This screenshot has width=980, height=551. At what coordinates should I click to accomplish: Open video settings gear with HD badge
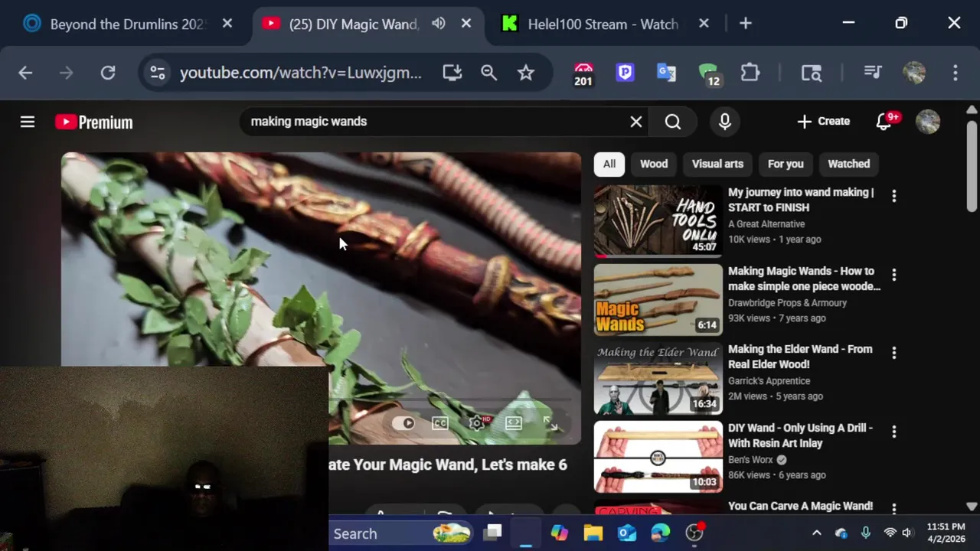point(478,422)
